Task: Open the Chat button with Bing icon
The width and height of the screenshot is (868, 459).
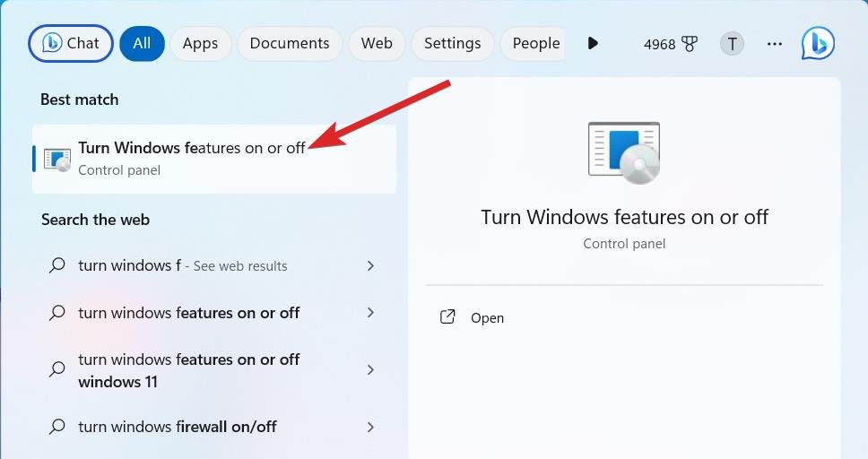Action: point(71,43)
